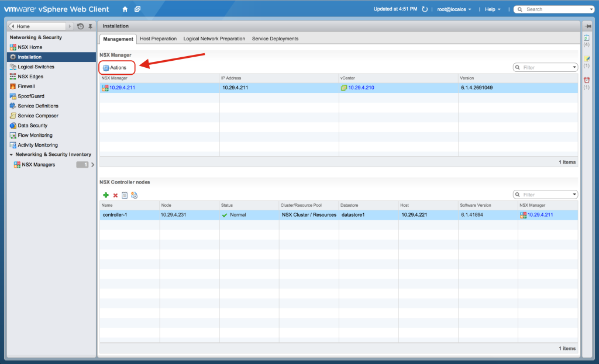Add NSX controller node green plus
This screenshot has height=364, width=599.
click(x=106, y=195)
